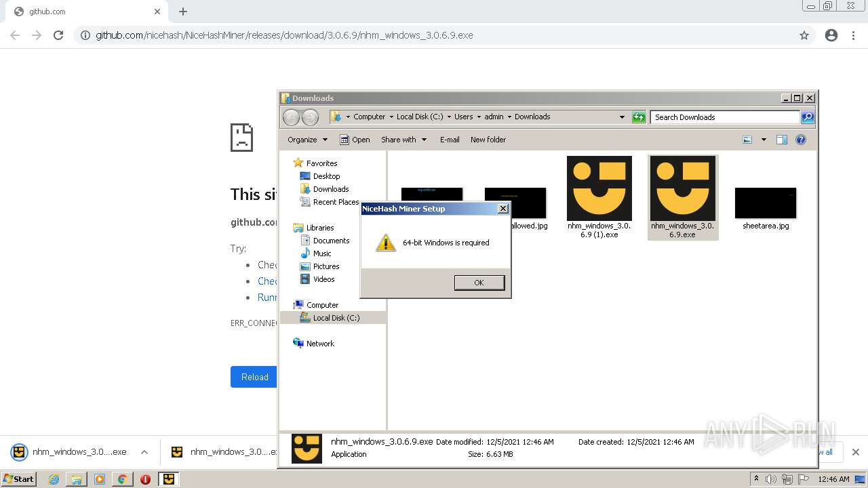Toggle the preview pane icon
Image resolution: width=868 pixels, height=488 pixels.
pyautogui.click(x=782, y=140)
